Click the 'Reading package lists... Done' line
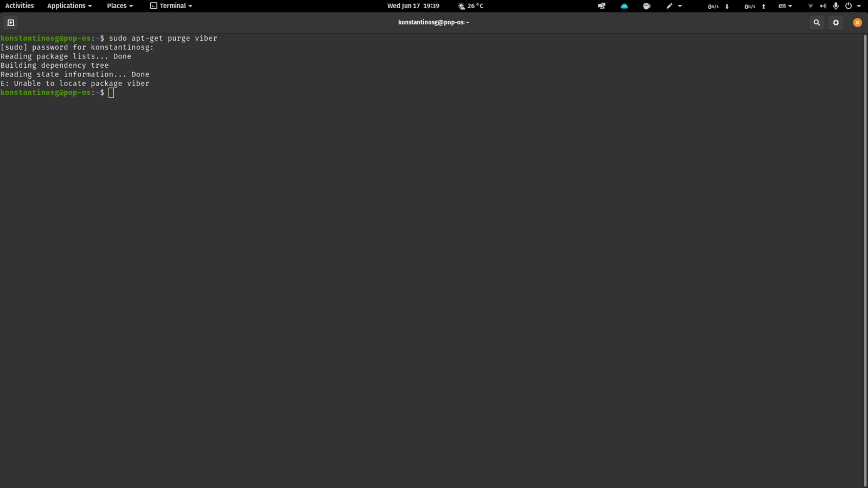This screenshot has height=488, width=868. click(66, 56)
